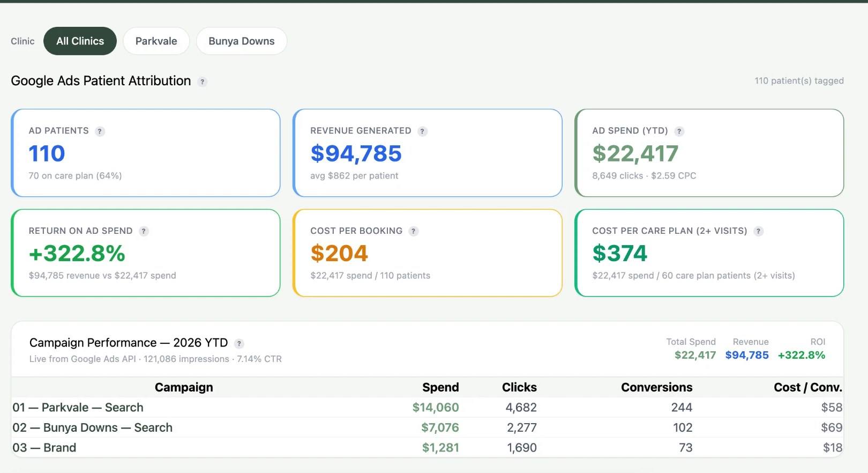Select the All Clinics filter pill

(80, 41)
